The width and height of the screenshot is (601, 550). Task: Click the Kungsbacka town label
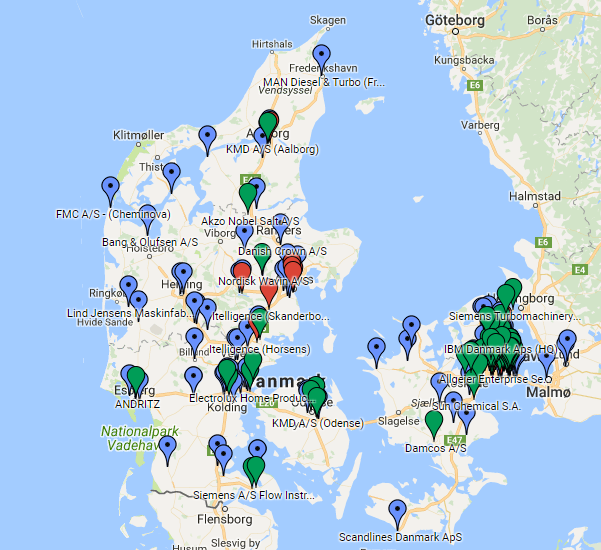464,60
